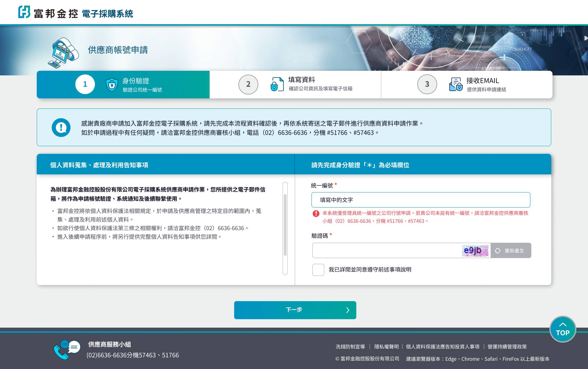This screenshot has height=369, width=588.
Task: Click the chevron arrow on 下一步 button
Action: pos(348,310)
